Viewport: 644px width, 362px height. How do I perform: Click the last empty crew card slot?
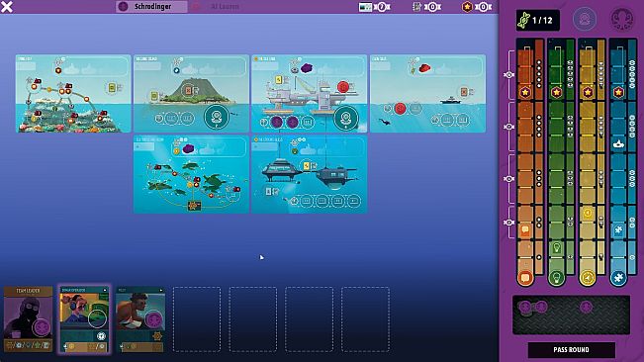pyautogui.click(x=365, y=319)
